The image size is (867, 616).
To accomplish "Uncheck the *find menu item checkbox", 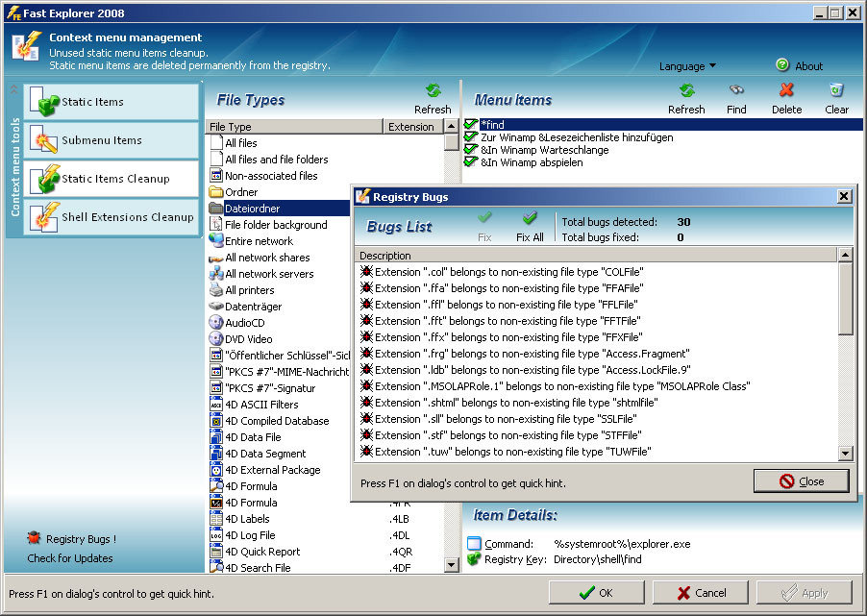I will (471, 124).
